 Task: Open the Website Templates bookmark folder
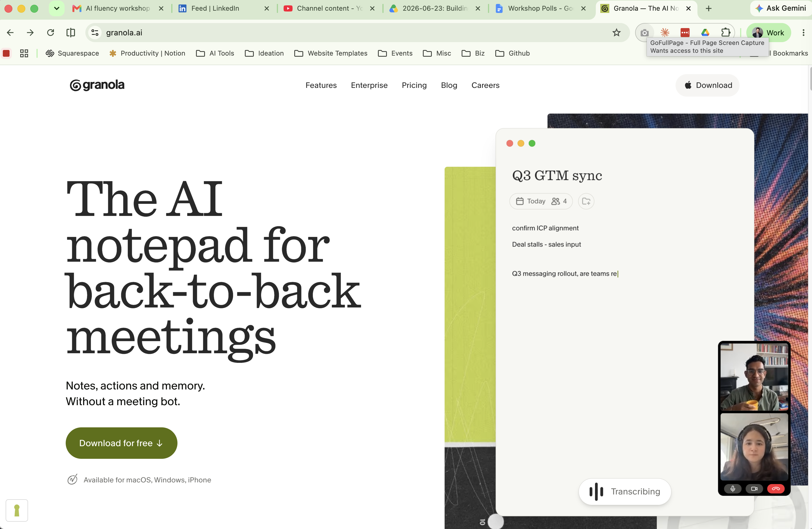330,53
